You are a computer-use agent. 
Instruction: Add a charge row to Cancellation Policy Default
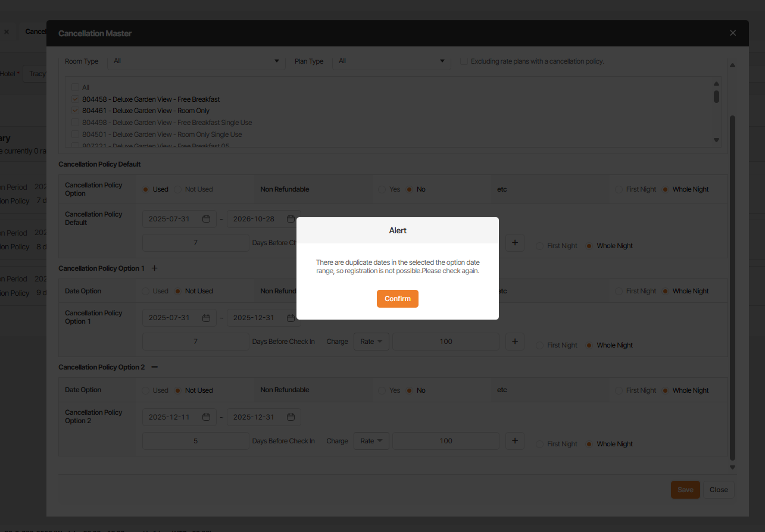click(x=515, y=243)
